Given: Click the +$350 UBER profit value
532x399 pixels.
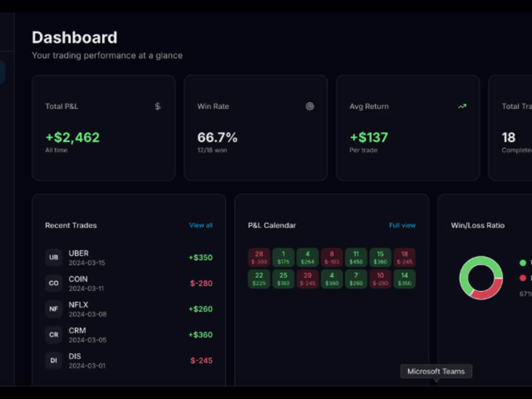Looking at the screenshot, I should pyautogui.click(x=201, y=257).
